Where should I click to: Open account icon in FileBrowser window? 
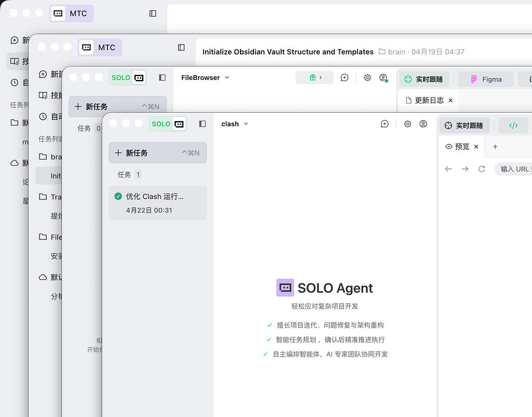click(383, 78)
